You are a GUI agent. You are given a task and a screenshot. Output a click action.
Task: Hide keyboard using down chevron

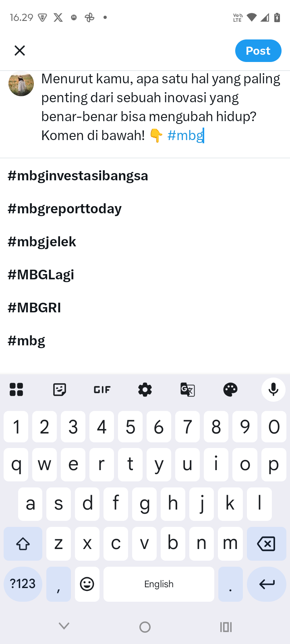pyautogui.click(x=64, y=626)
